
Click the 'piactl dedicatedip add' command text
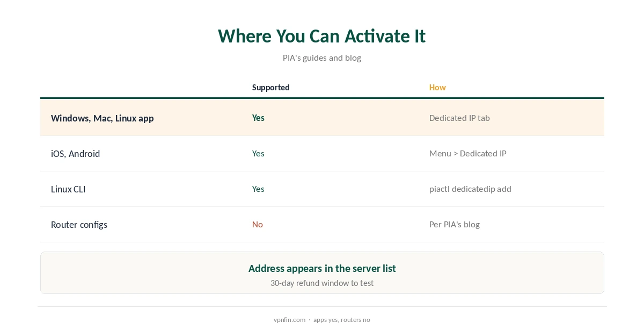tap(470, 189)
